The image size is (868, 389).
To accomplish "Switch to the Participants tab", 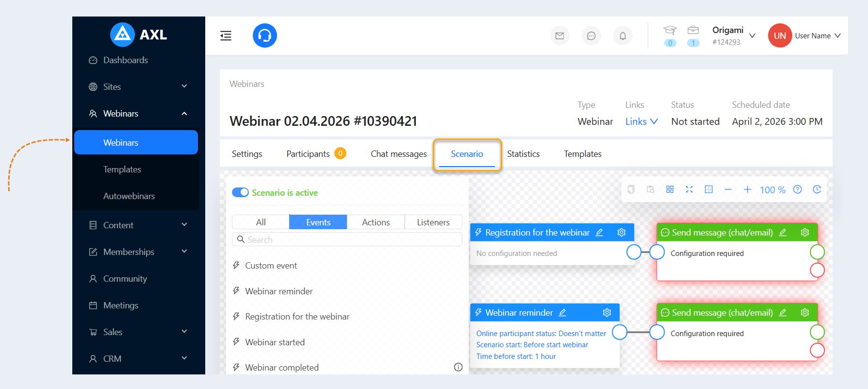I will 316,154.
